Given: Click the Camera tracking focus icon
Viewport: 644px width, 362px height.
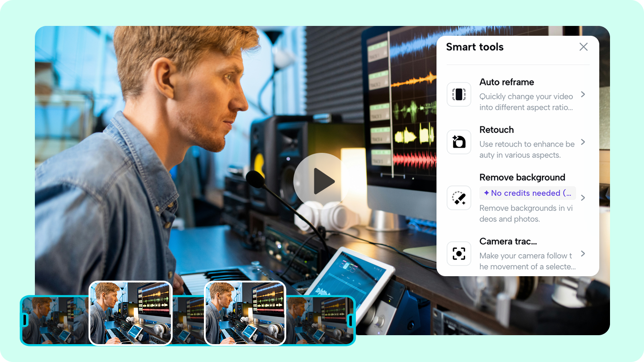Looking at the screenshot, I should pyautogui.click(x=459, y=254).
